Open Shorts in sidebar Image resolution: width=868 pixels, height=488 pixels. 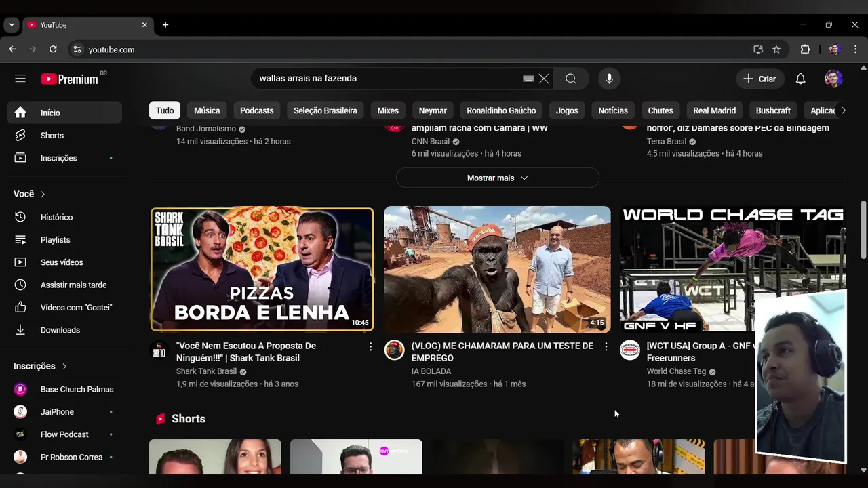click(64, 136)
